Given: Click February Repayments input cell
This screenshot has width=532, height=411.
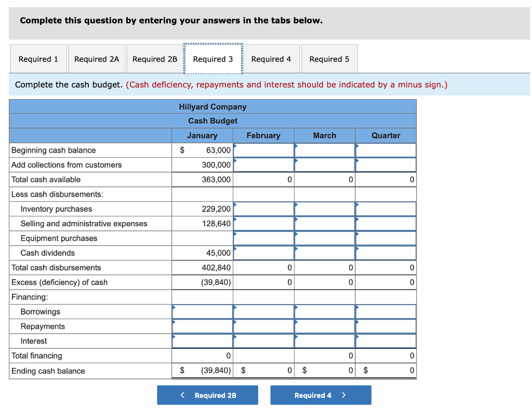Looking at the screenshot, I should [x=263, y=326].
